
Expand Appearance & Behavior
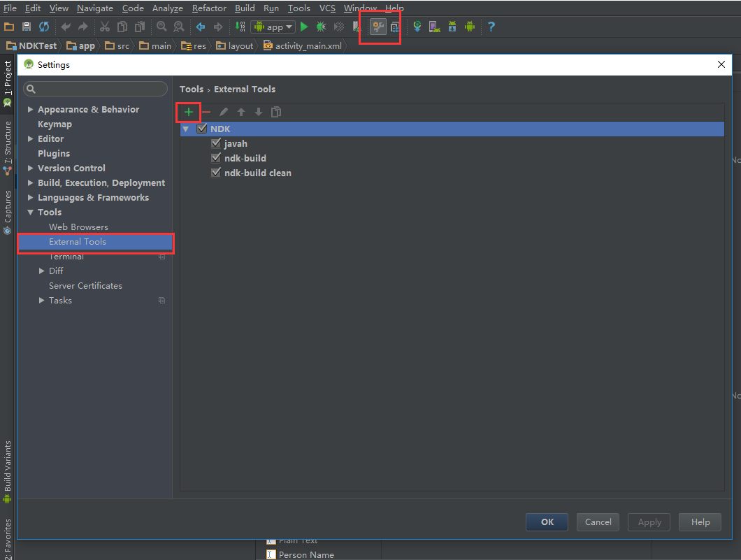pyautogui.click(x=30, y=109)
